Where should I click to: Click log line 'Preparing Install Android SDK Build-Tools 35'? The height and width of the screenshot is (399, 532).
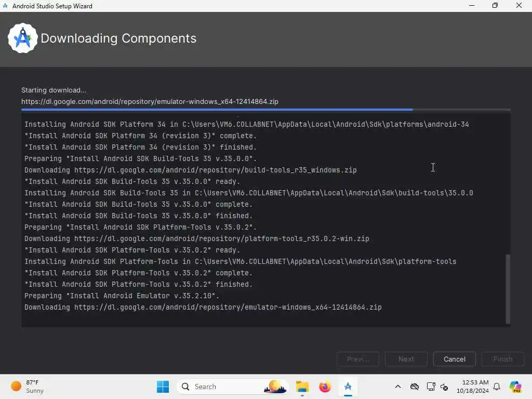coord(140,158)
